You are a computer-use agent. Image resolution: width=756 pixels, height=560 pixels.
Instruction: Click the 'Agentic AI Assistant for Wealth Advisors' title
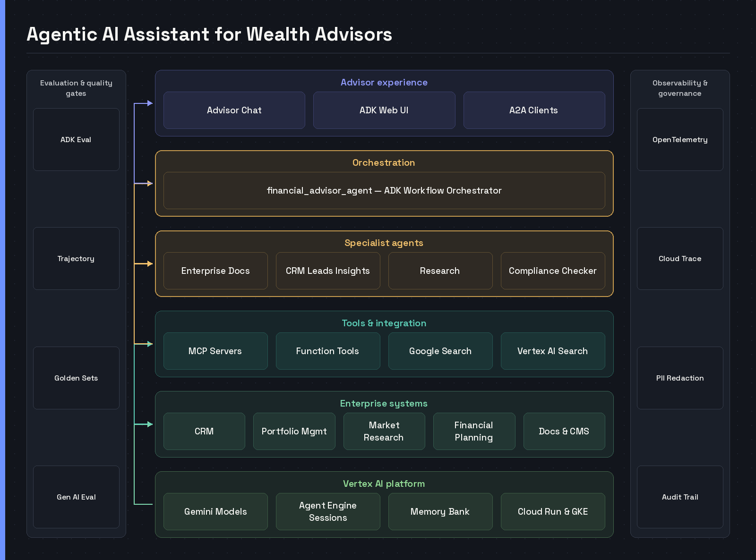pos(209,34)
